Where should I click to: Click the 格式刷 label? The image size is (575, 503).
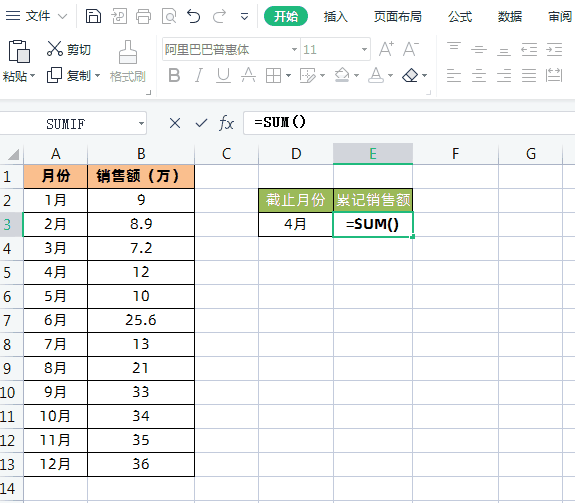[x=128, y=76]
